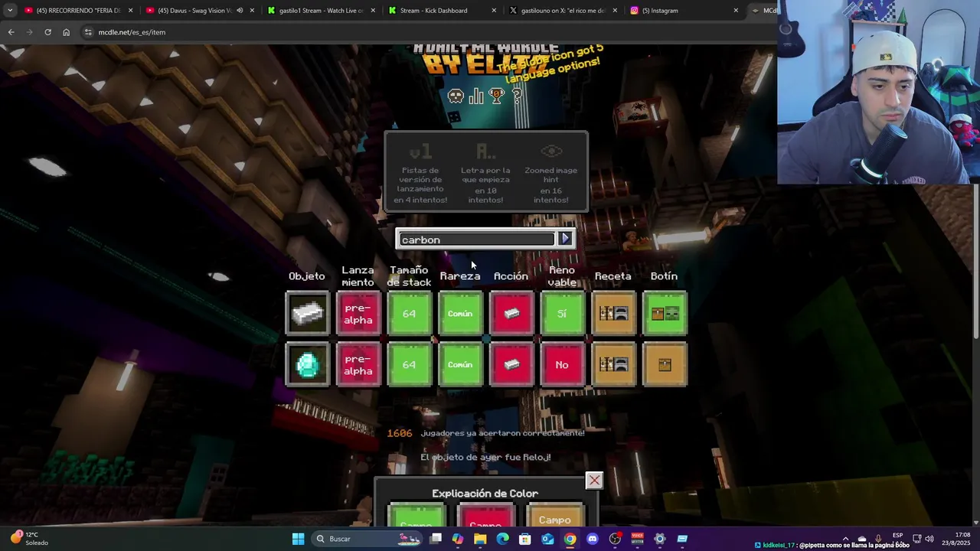Image resolution: width=980 pixels, height=551 pixels.
Task: Click the Botín column header
Action: point(665,276)
